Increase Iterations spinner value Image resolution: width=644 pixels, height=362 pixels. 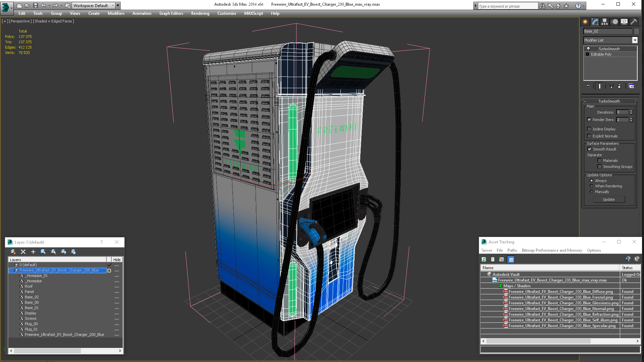(x=631, y=111)
